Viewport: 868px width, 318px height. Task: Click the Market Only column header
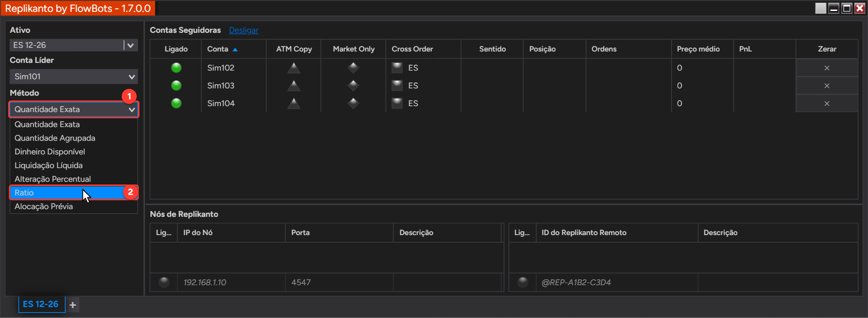click(x=354, y=49)
